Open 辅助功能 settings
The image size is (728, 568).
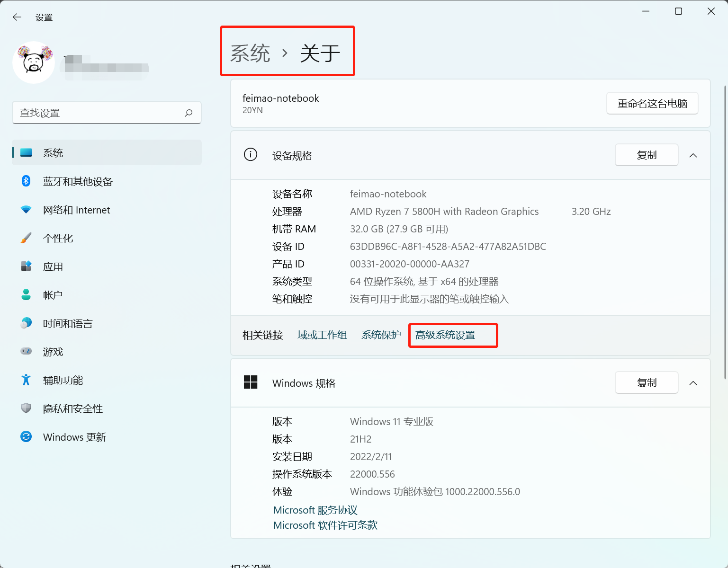tap(107, 380)
